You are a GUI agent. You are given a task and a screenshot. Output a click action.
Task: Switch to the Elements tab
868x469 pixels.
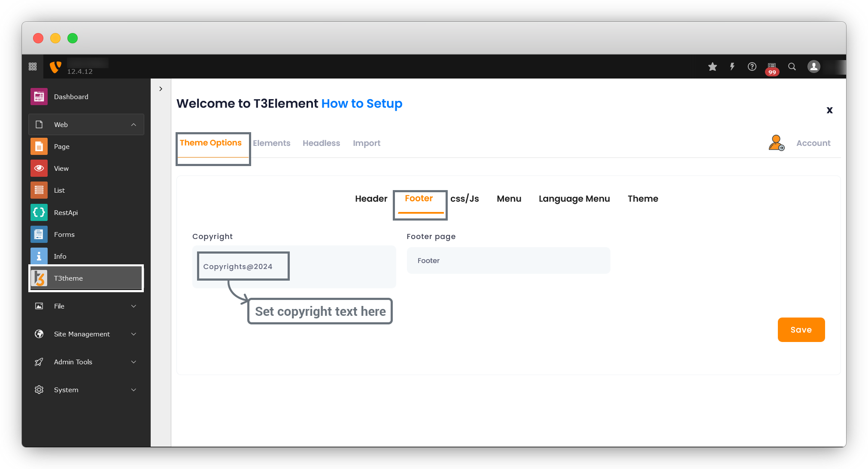[271, 143]
